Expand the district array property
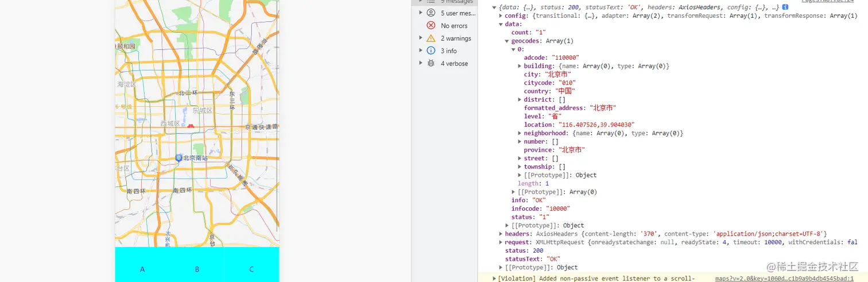The width and height of the screenshot is (868, 282). pyautogui.click(x=520, y=99)
